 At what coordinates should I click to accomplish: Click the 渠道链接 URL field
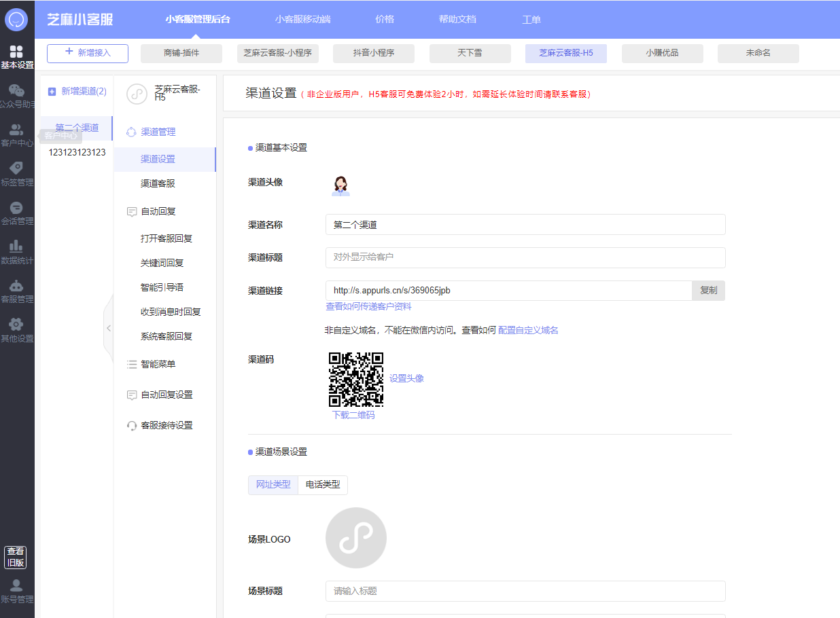[x=509, y=291]
